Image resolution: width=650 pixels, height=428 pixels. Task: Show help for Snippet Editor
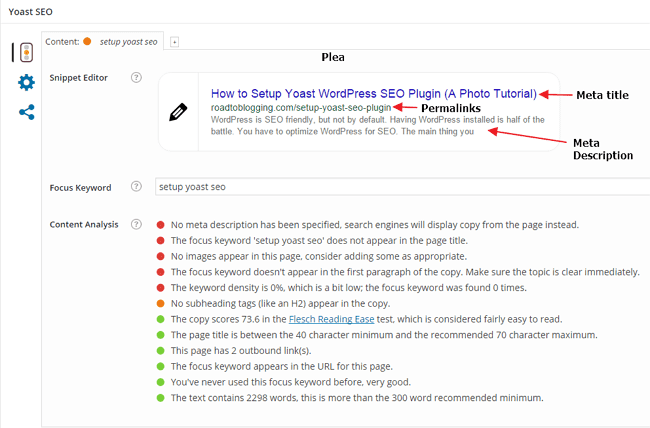point(136,78)
